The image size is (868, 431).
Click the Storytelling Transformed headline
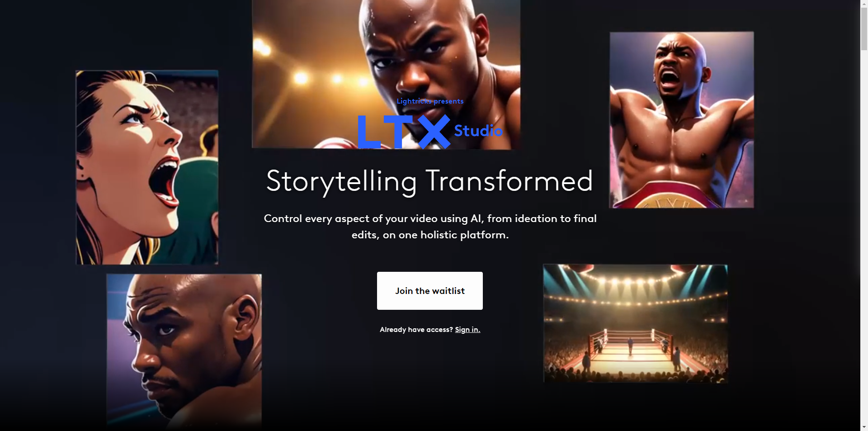point(429,181)
